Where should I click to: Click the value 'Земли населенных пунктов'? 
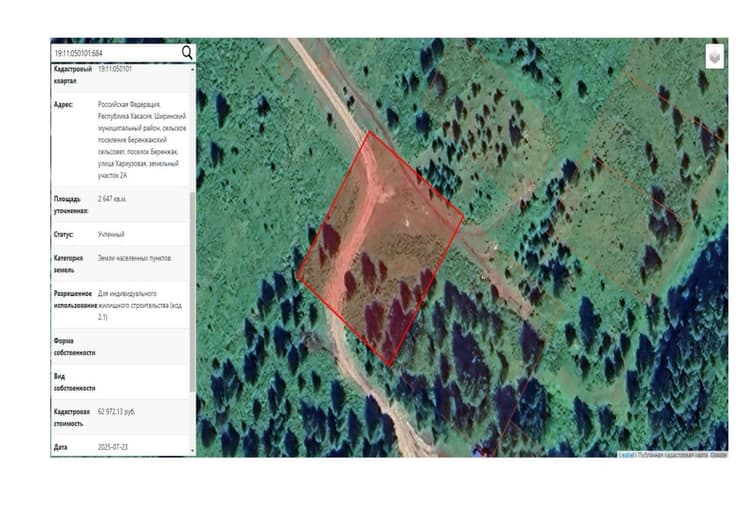pyautogui.click(x=134, y=258)
